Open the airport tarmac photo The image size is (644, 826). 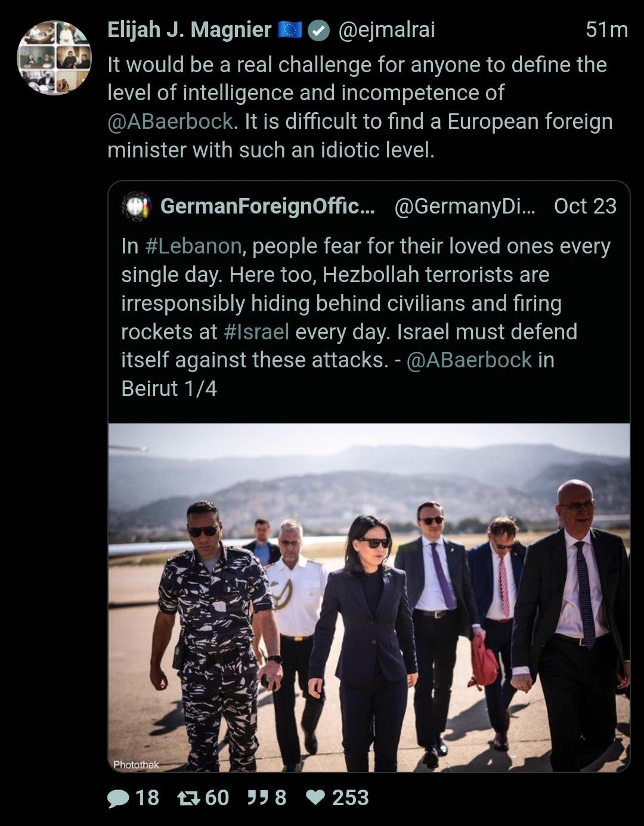(369, 596)
